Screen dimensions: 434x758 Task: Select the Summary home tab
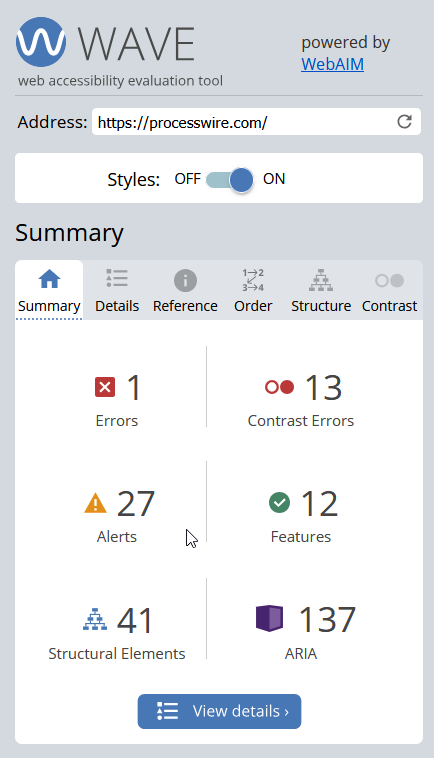point(49,291)
